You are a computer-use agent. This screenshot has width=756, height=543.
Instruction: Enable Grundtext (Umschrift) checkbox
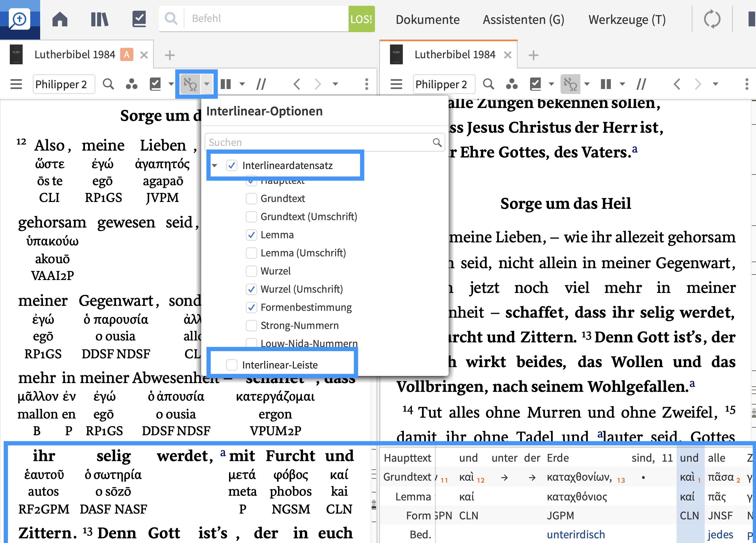click(251, 217)
